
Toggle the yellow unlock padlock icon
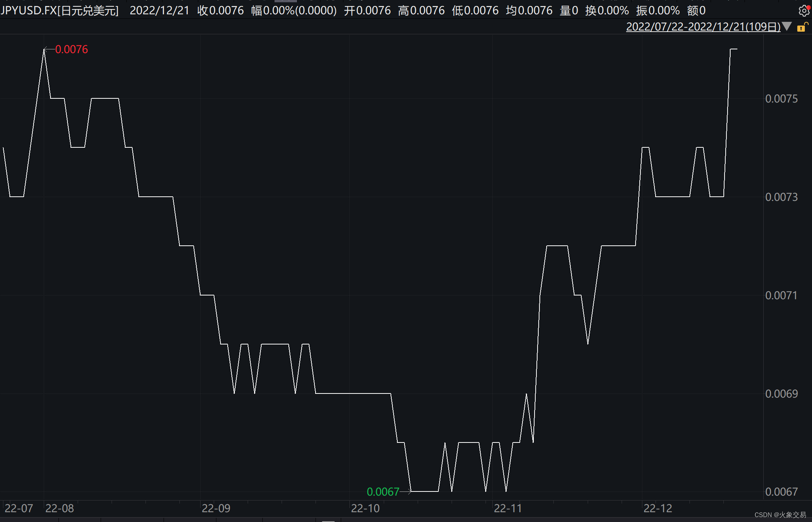(x=802, y=27)
